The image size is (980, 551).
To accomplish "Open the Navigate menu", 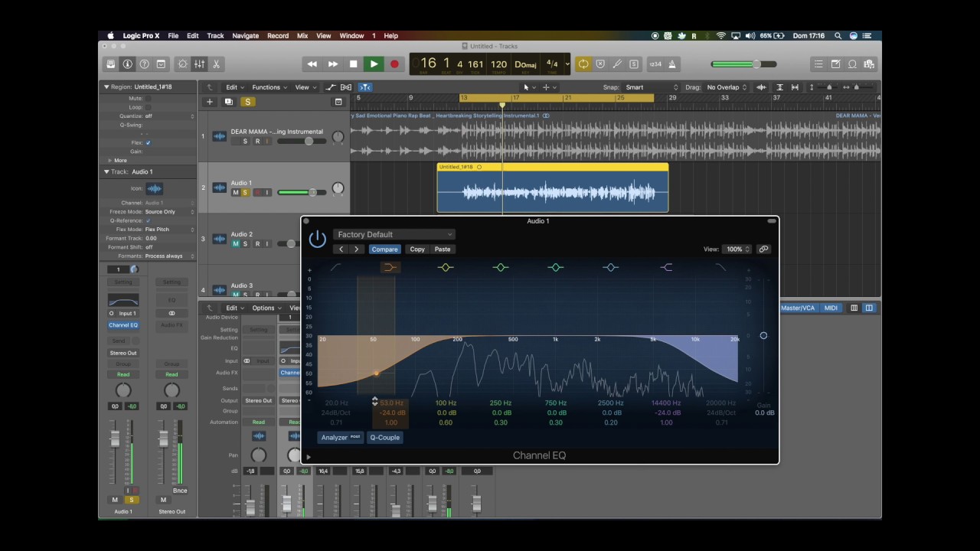I will click(246, 36).
